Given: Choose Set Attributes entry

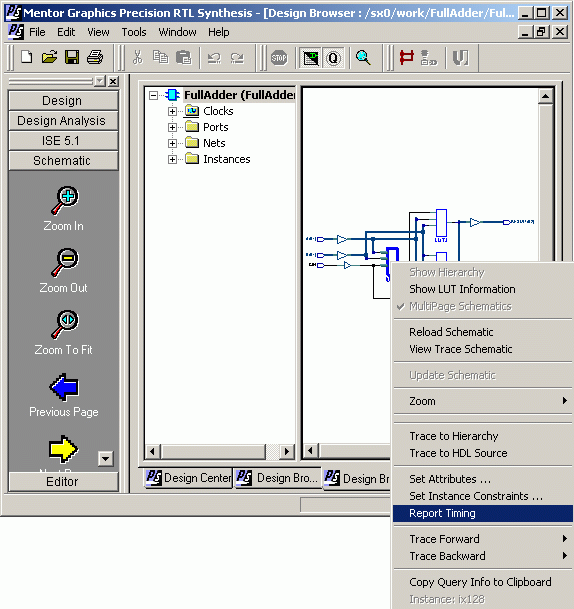Looking at the screenshot, I should [x=483, y=479].
